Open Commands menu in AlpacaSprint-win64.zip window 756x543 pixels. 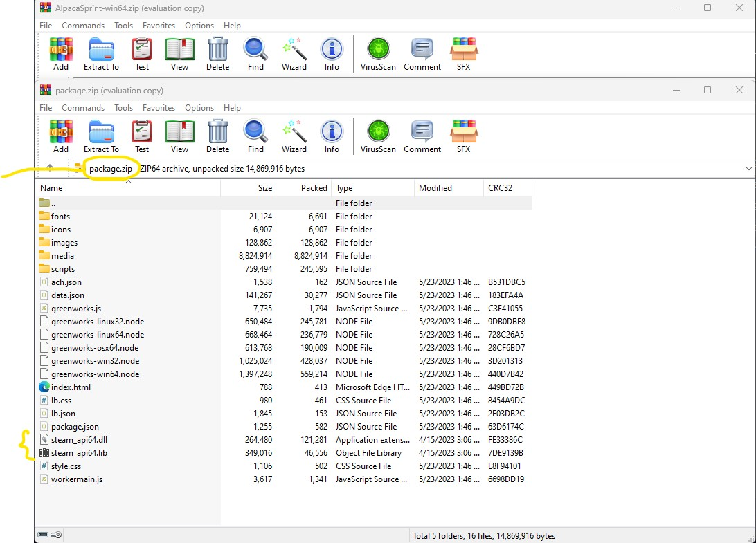click(83, 26)
